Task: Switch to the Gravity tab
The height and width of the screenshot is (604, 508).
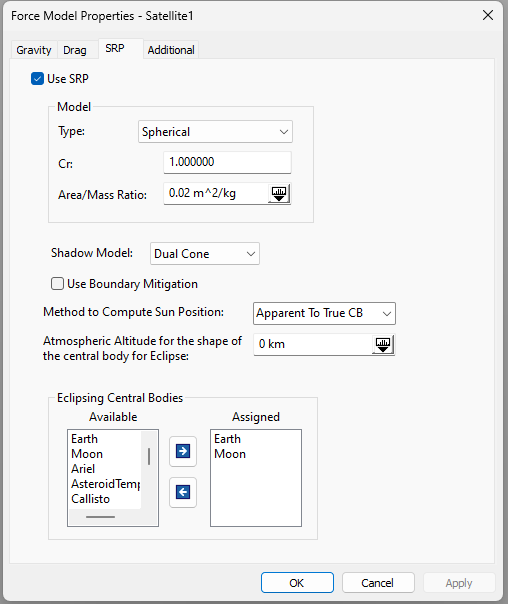Action: (x=34, y=50)
